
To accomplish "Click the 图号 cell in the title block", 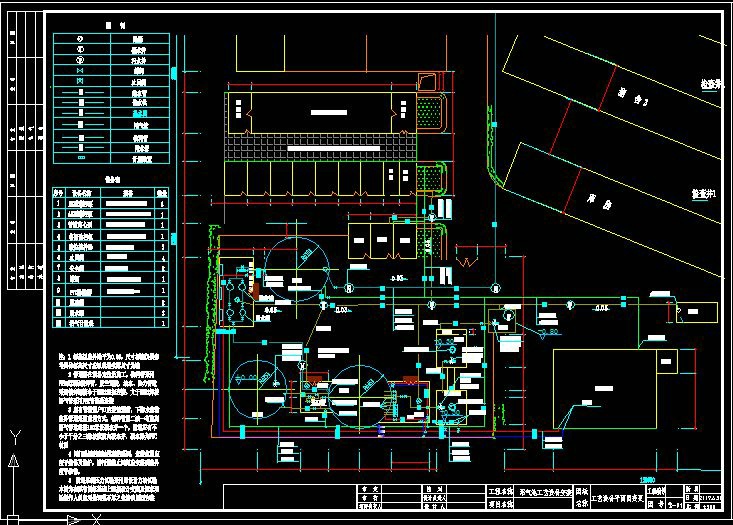I will pyautogui.click(x=657, y=504).
